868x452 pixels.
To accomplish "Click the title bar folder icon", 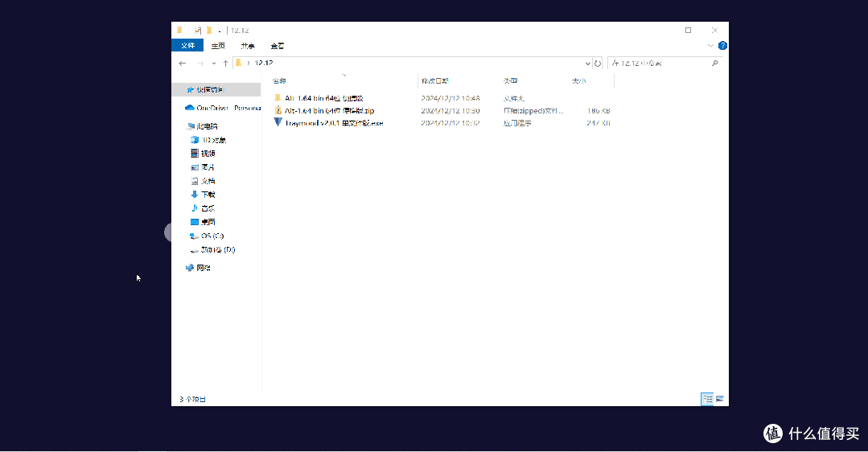I will click(179, 31).
